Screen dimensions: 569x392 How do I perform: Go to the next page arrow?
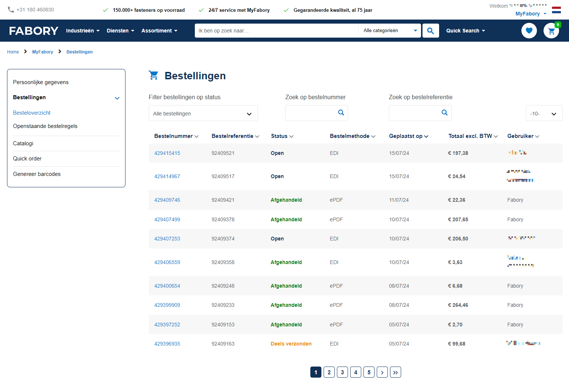pos(382,372)
